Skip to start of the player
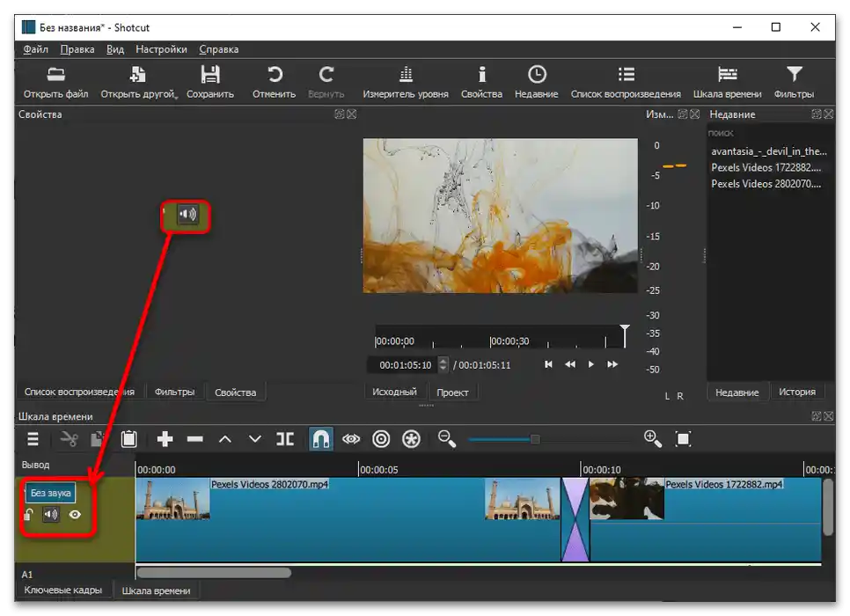Viewport: 850px width, 616px height. (548, 364)
